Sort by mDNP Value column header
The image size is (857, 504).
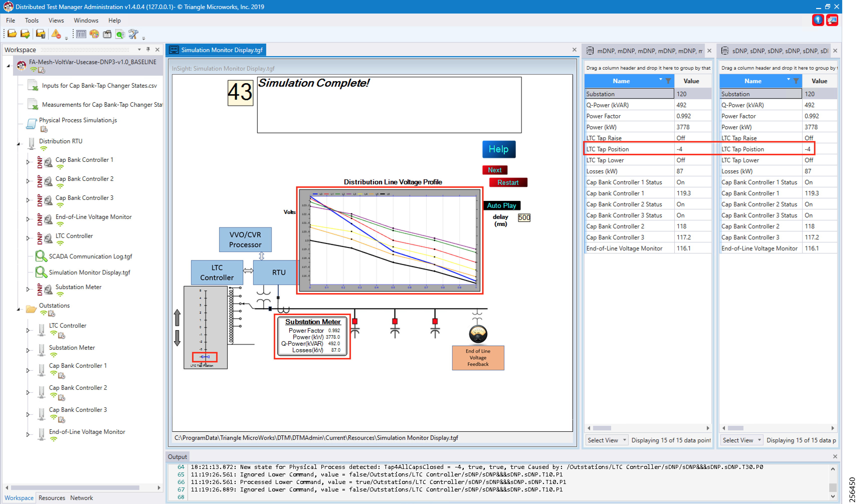click(691, 81)
